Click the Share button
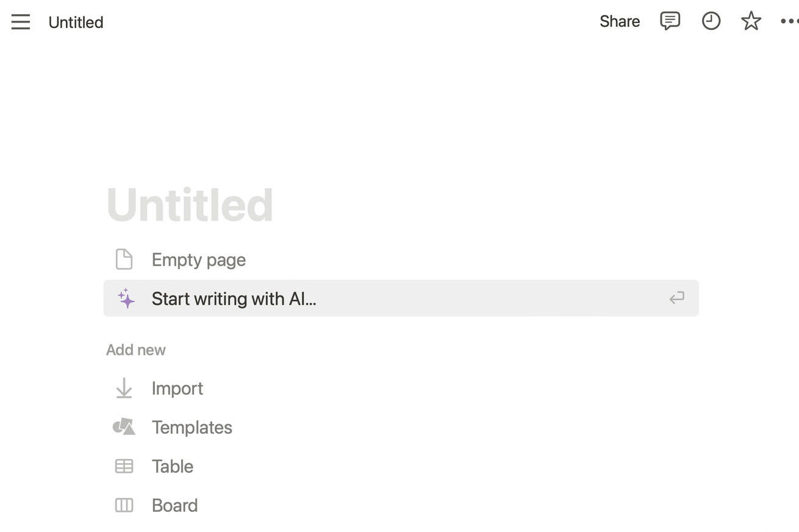799x532 pixels. [x=619, y=21]
